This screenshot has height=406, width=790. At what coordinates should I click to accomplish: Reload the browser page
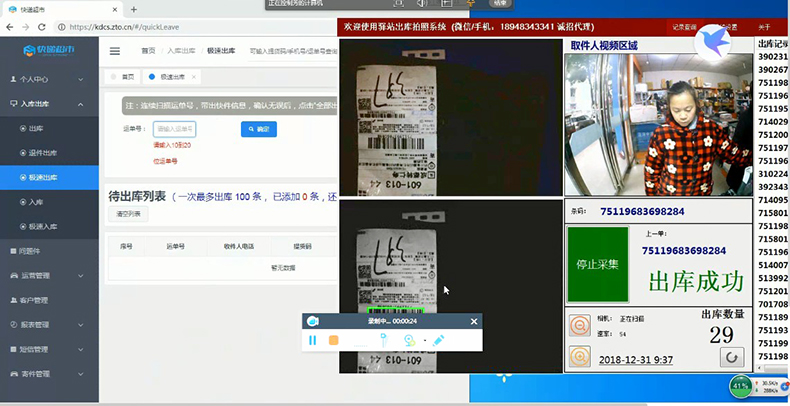coord(42,27)
